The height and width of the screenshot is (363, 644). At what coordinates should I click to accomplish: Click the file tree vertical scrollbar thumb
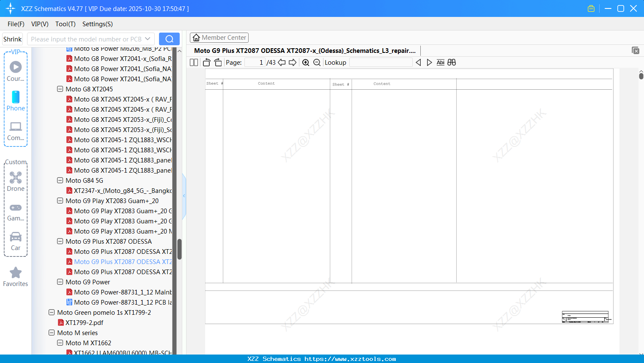click(179, 249)
